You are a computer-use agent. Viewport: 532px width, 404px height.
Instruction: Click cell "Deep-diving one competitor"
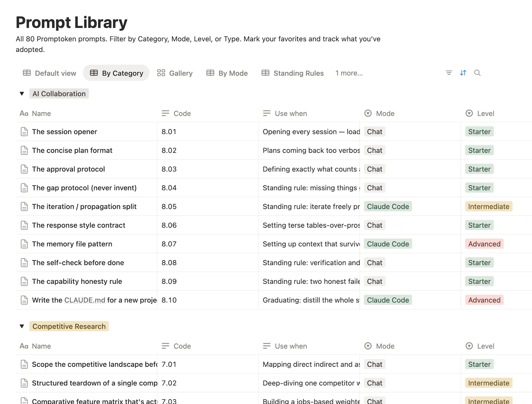(x=309, y=383)
